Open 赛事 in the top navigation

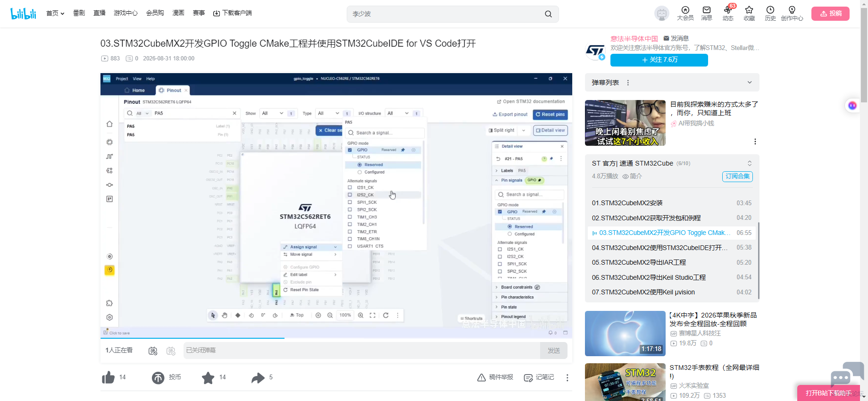point(199,13)
